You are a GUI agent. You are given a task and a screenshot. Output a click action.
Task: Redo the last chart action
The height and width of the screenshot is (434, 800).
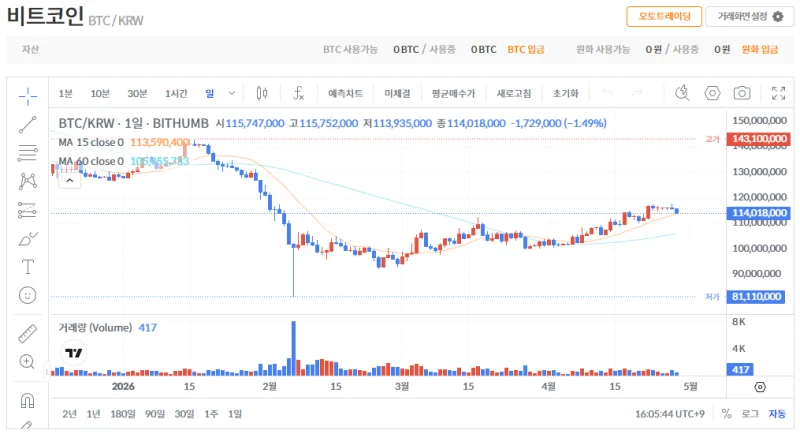tap(637, 93)
